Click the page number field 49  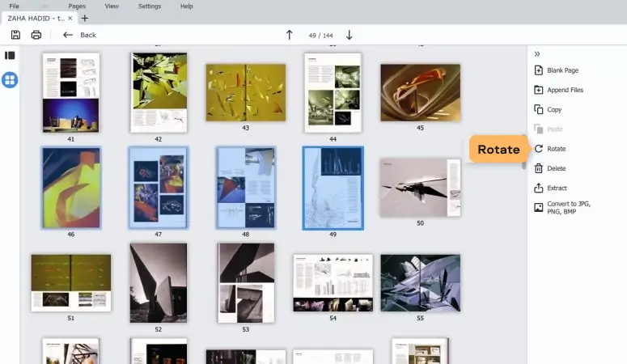312,36
